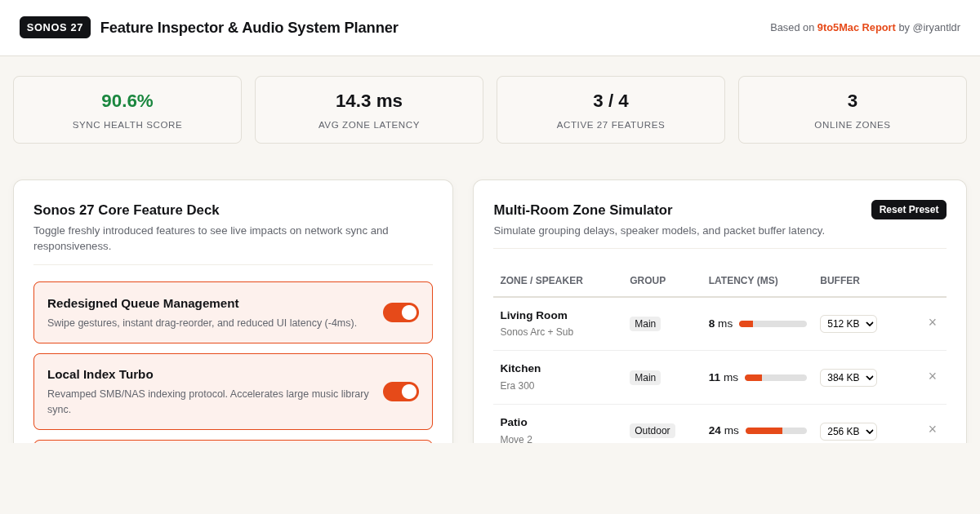
Task: Open Living Room buffer dropdown 512 KB
Action: point(849,324)
